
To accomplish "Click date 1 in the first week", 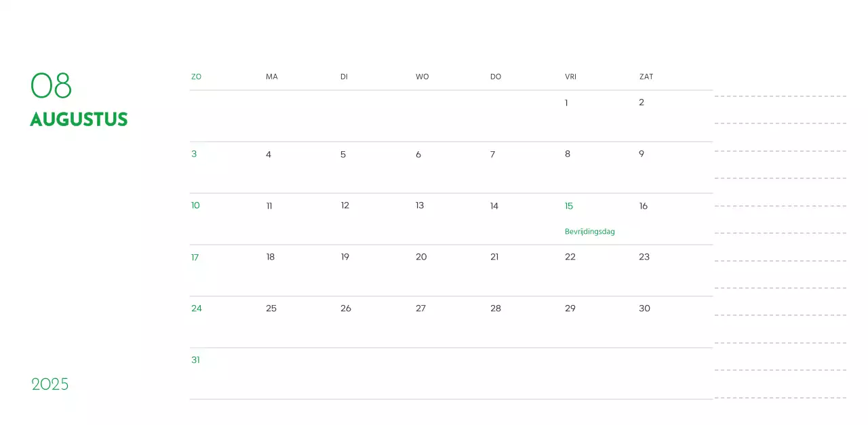I will pyautogui.click(x=566, y=103).
